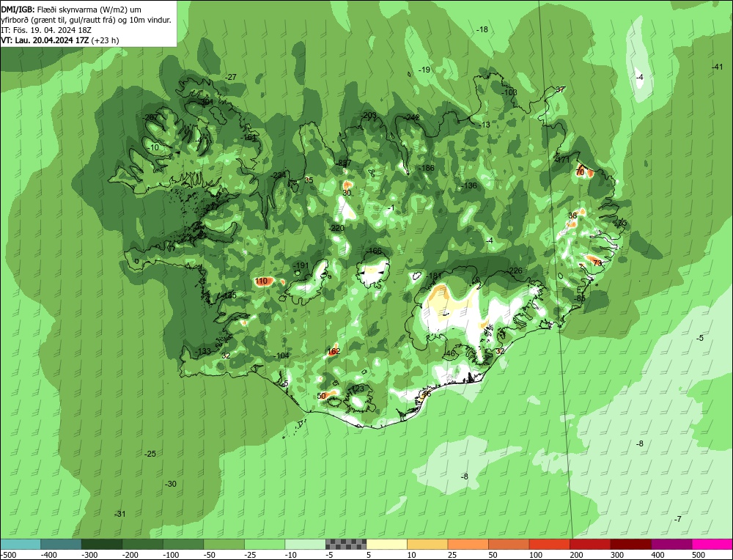
Task: Click the darkest green -300 to -200 legend swatch
Action: coord(102,544)
